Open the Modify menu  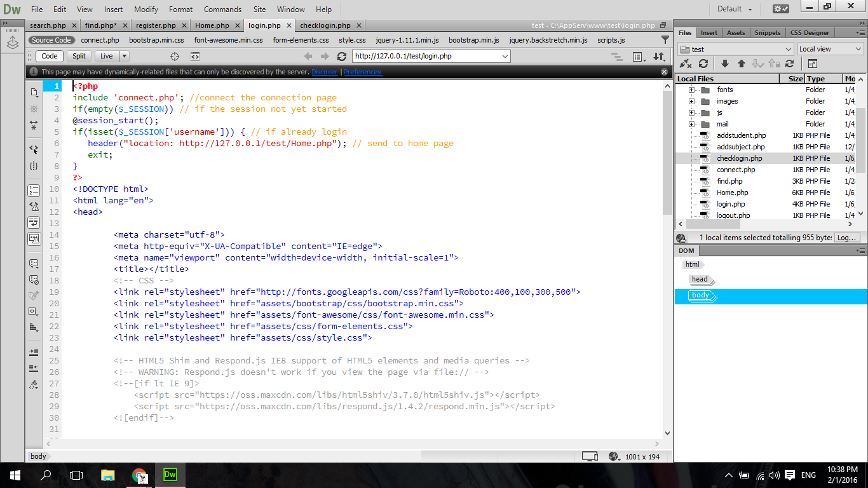tap(146, 9)
